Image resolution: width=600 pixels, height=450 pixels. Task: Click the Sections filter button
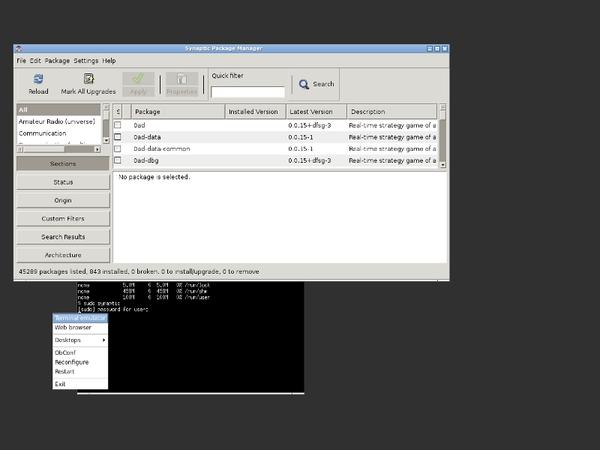point(63,163)
